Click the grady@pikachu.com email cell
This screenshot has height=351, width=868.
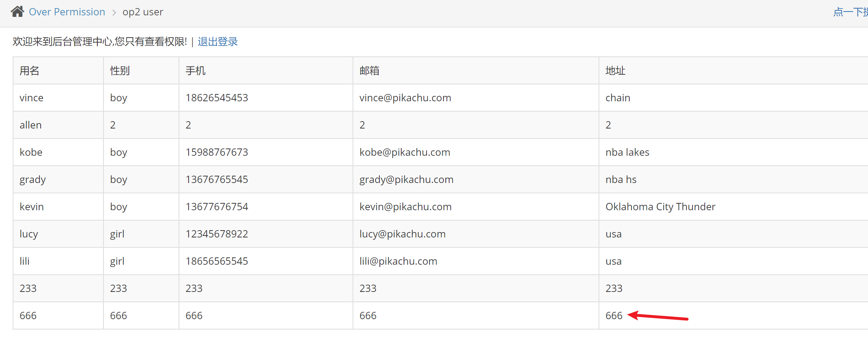[406, 180]
